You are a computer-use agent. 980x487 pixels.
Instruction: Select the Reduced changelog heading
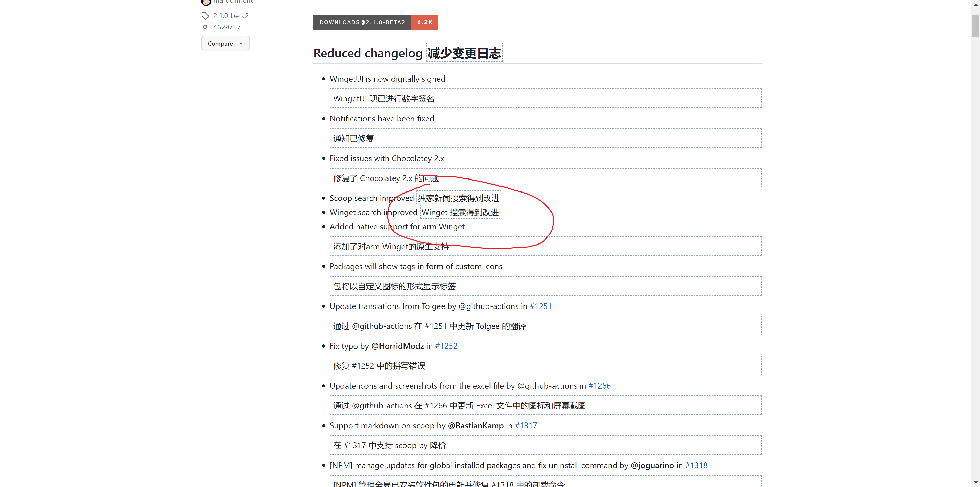pos(368,53)
